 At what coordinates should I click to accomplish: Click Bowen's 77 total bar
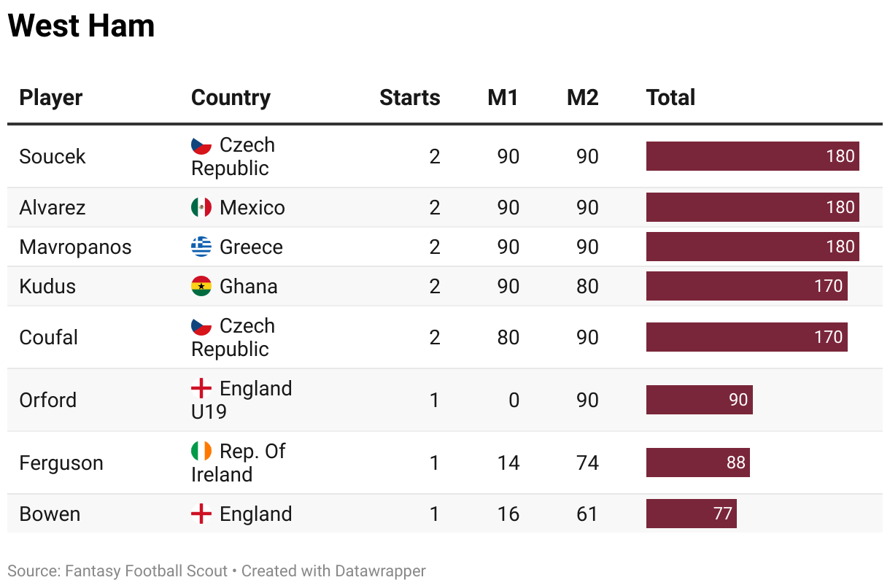pyautogui.click(x=691, y=514)
